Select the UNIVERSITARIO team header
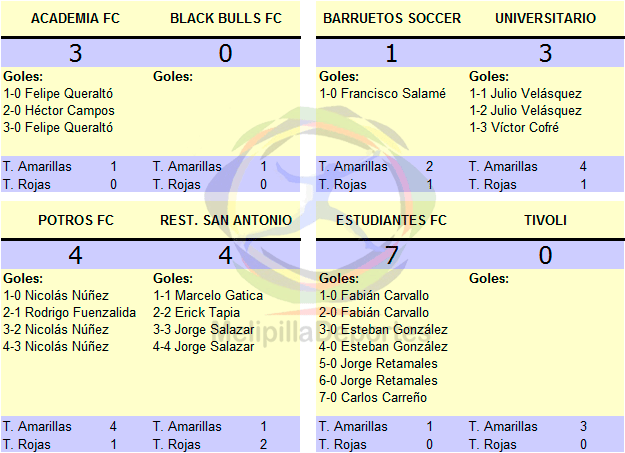Image resolution: width=625 pixels, height=453 pixels. [545, 18]
